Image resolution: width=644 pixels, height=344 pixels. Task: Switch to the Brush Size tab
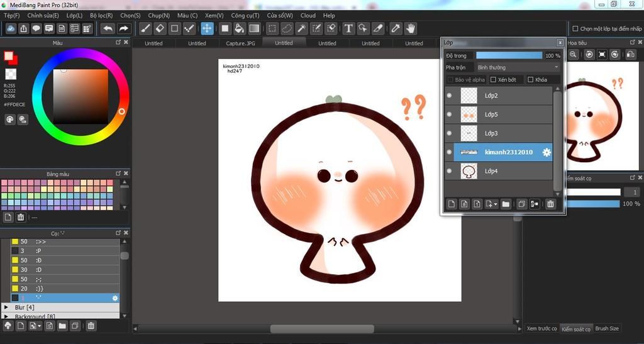(607, 328)
